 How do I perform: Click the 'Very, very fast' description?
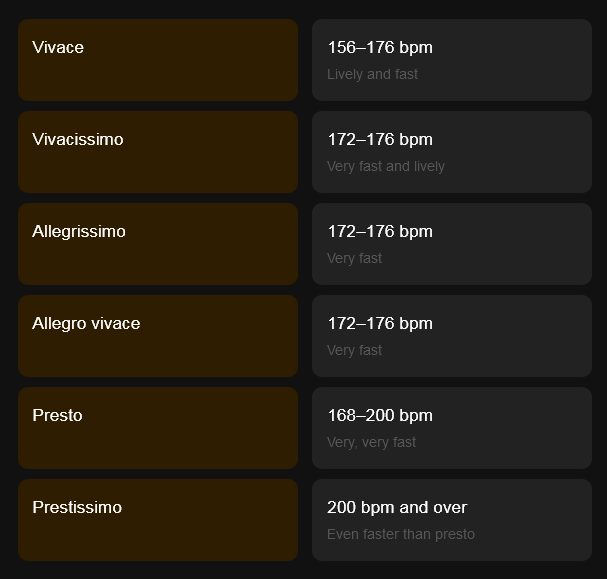(371, 442)
